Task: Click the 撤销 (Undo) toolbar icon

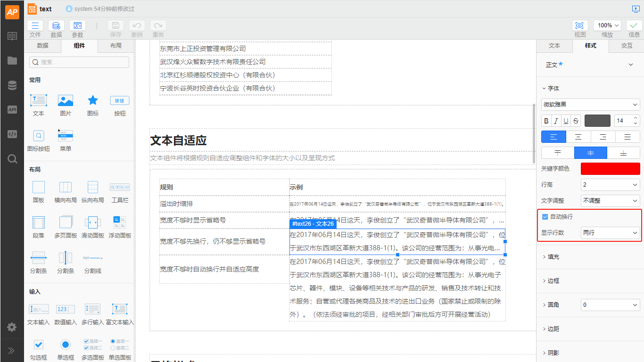Action: pos(136,26)
